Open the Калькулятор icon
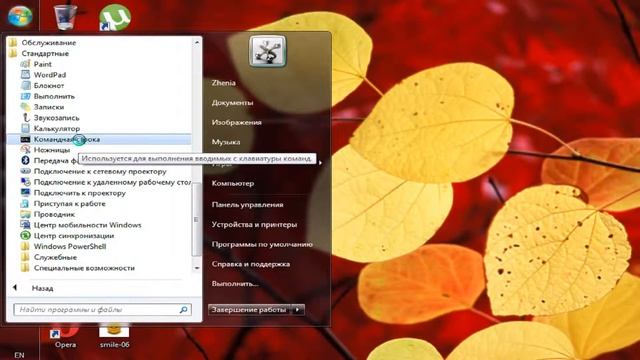This screenshot has width=640, height=360. click(x=25, y=128)
